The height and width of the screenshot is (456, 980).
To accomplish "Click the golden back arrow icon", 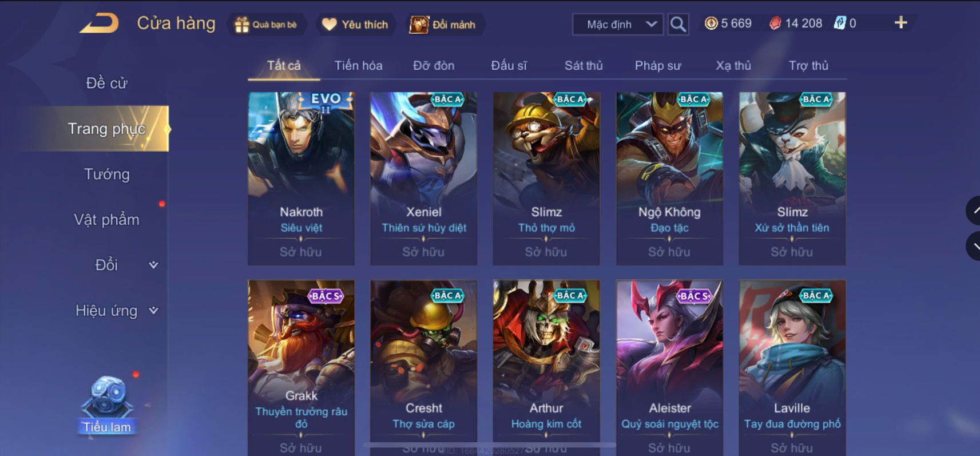I will [x=99, y=23].
